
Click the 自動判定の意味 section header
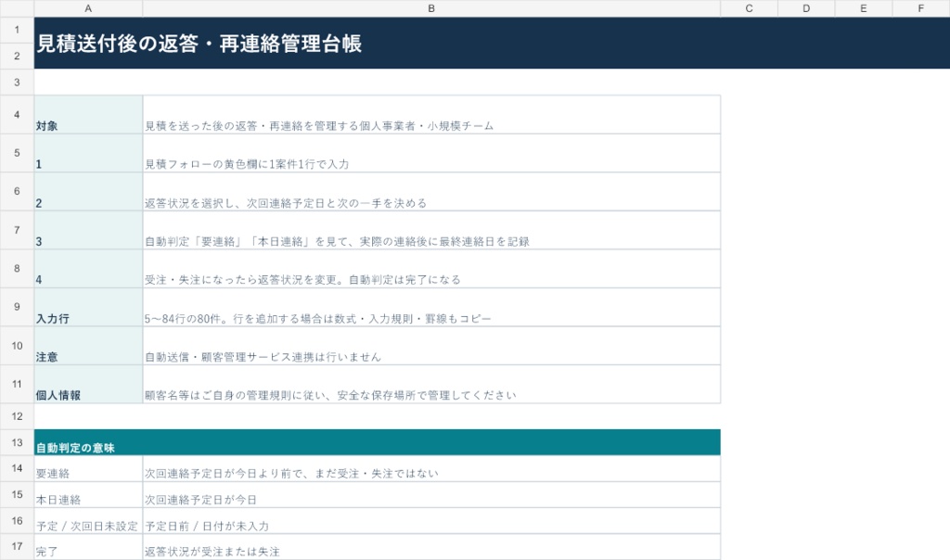[x=377, y=442]
